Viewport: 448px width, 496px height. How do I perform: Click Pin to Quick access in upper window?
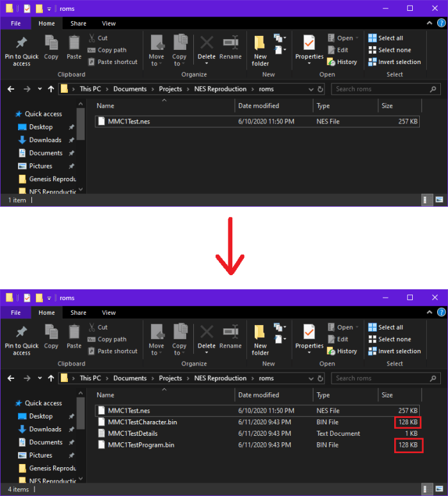tap(22, 51)
